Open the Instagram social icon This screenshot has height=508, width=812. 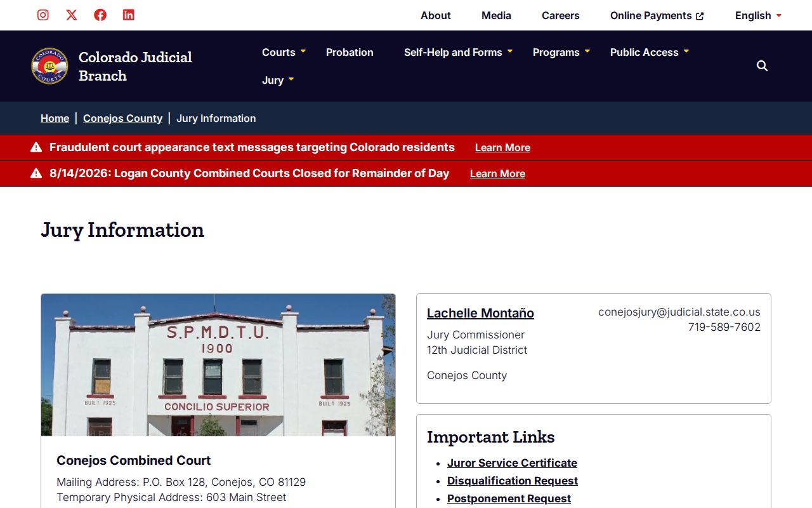[x=43, y=15]
